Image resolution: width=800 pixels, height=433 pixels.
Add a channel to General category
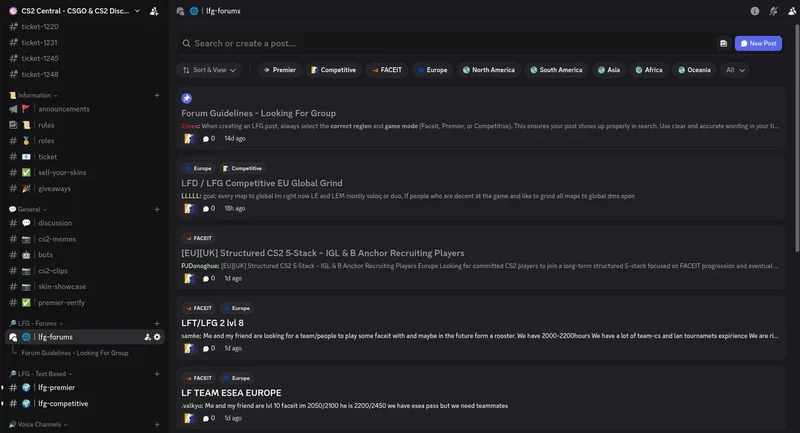(x=157, y=209)
